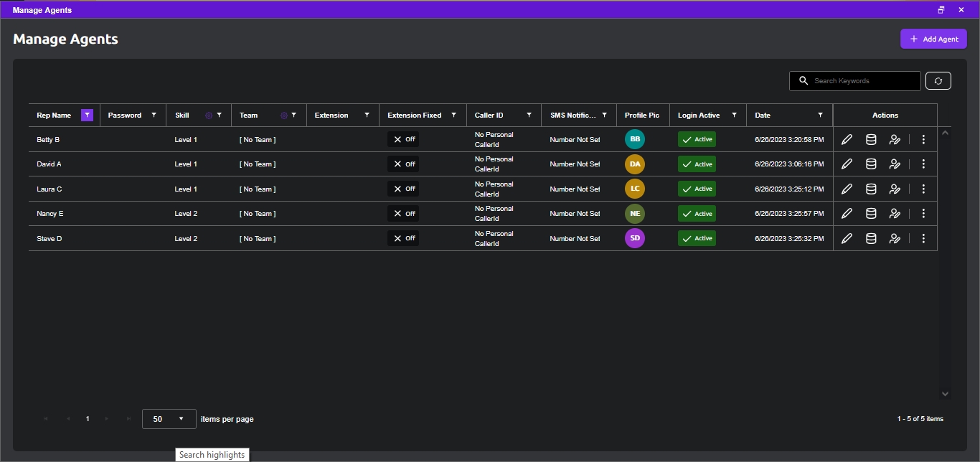Refresh the agents table
This screenshot has width=980, height=462.
point(938,81)
